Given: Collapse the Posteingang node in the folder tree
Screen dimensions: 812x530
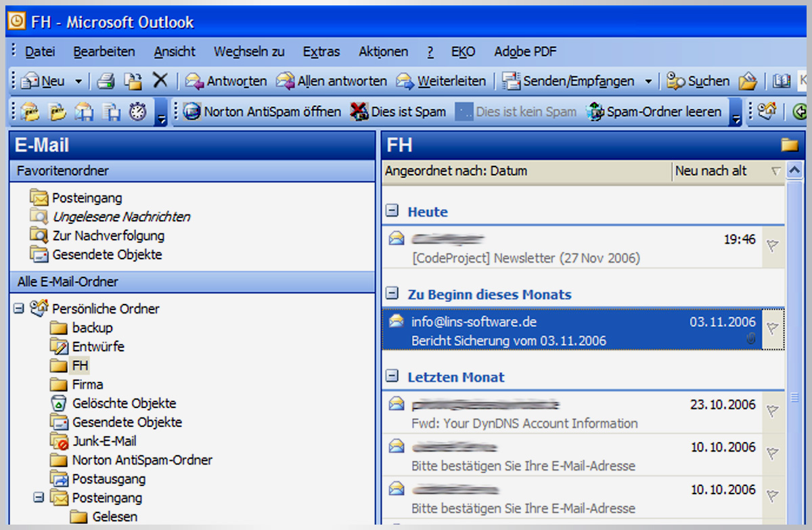Looking at the screenshot, I should pos(39,498).
